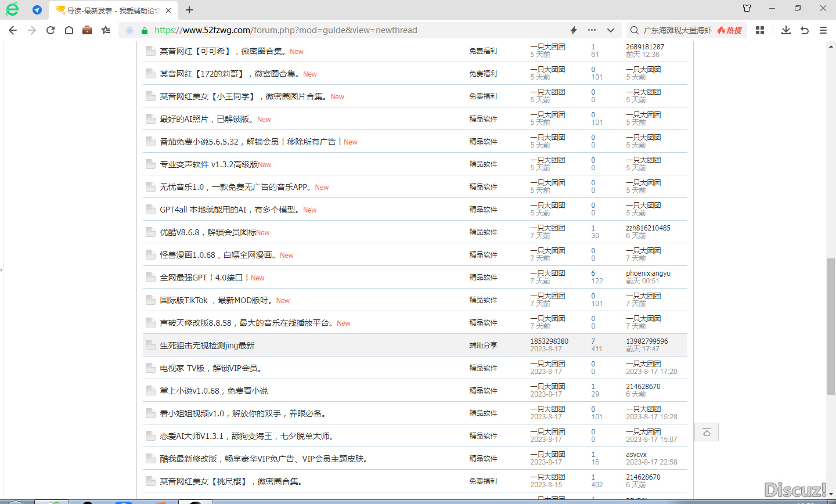Click the vertical scrollbar thumb
The image size is (836, 504).
click(831, 326)
